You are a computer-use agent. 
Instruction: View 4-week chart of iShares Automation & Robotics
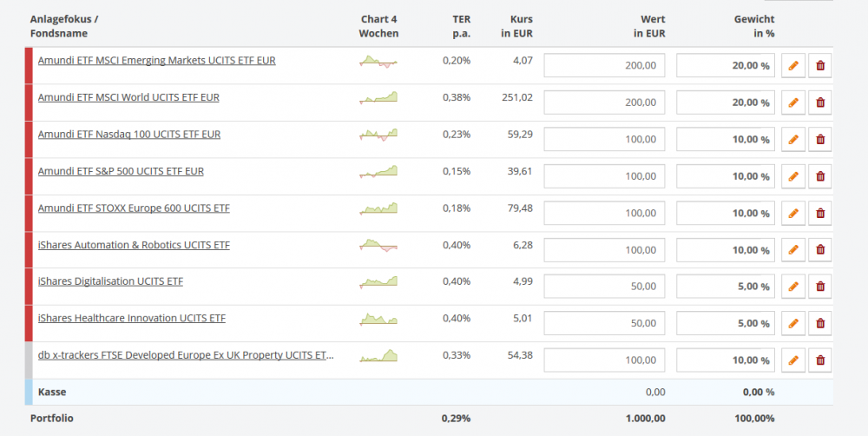(378, 245)
